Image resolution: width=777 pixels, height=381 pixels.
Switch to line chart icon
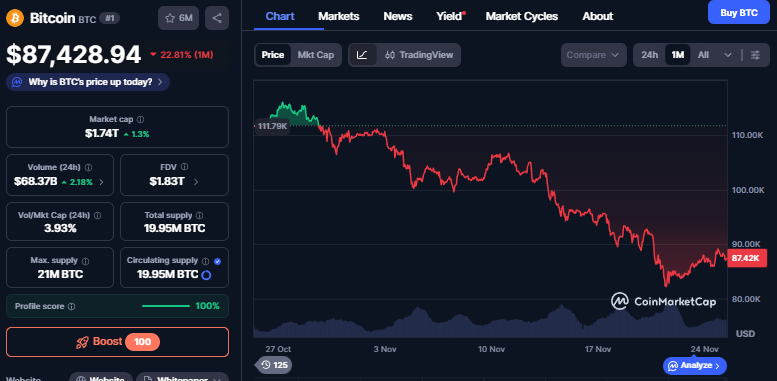[x=362, y=55]
